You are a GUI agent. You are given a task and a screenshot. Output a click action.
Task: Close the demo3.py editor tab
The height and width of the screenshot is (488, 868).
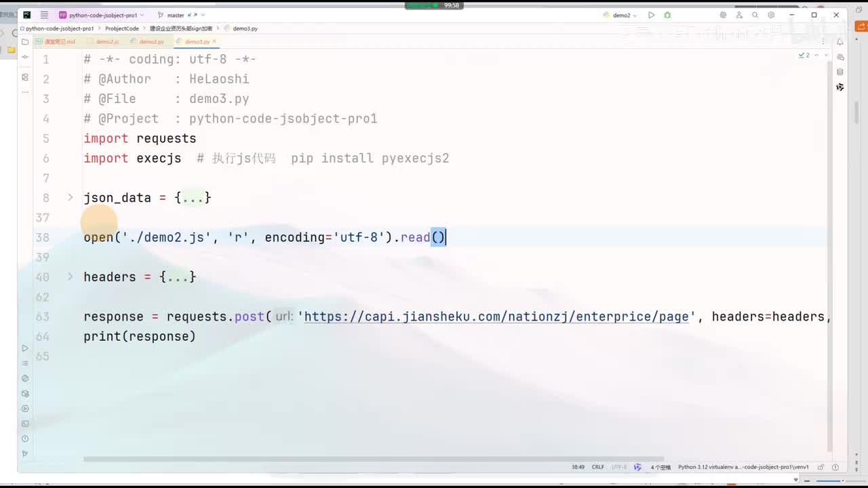point(214,41)
